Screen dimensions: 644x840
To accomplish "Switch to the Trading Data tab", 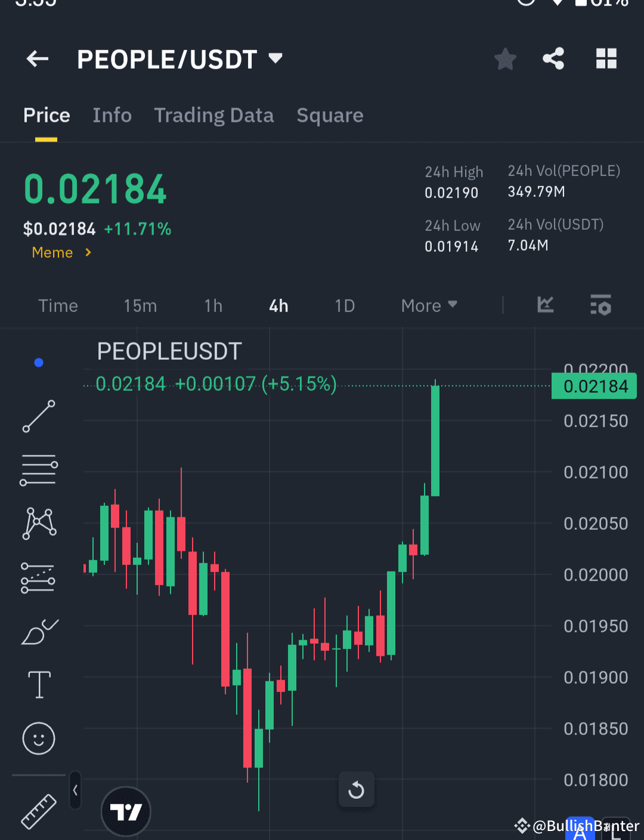I will point(214,115).
